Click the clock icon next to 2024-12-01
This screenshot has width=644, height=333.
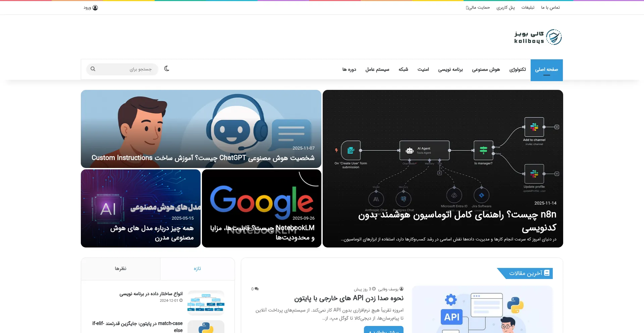coord(181,300)
